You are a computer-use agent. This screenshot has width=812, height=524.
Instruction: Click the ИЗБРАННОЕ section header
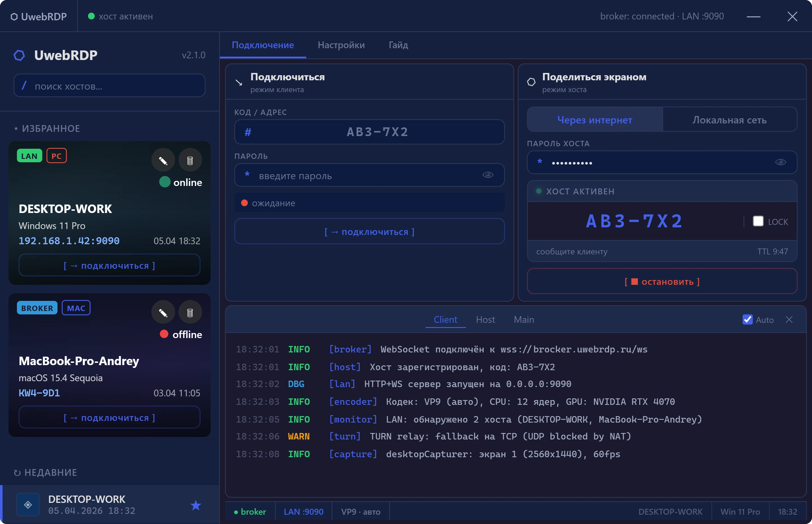coord(47,129)
